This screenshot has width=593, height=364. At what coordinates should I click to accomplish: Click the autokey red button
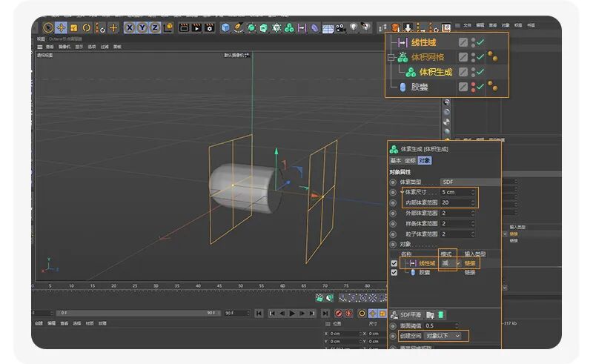tap(348, 314)
